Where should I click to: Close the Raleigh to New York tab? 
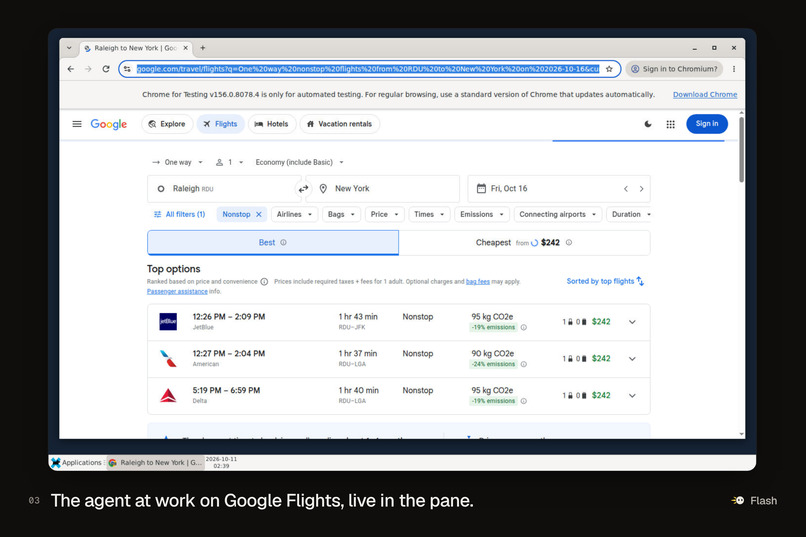(x=186, y=48)
